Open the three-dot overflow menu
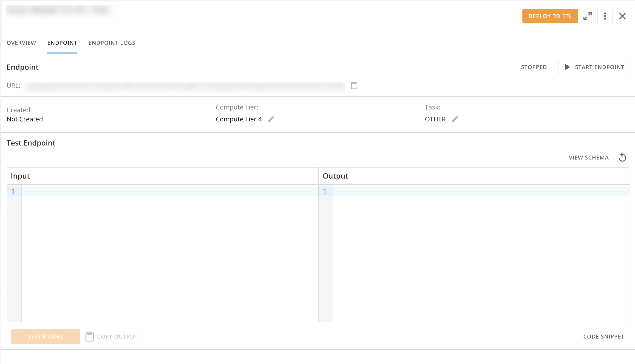This screenshot has height=364, width=635. (x=605, y=16)
